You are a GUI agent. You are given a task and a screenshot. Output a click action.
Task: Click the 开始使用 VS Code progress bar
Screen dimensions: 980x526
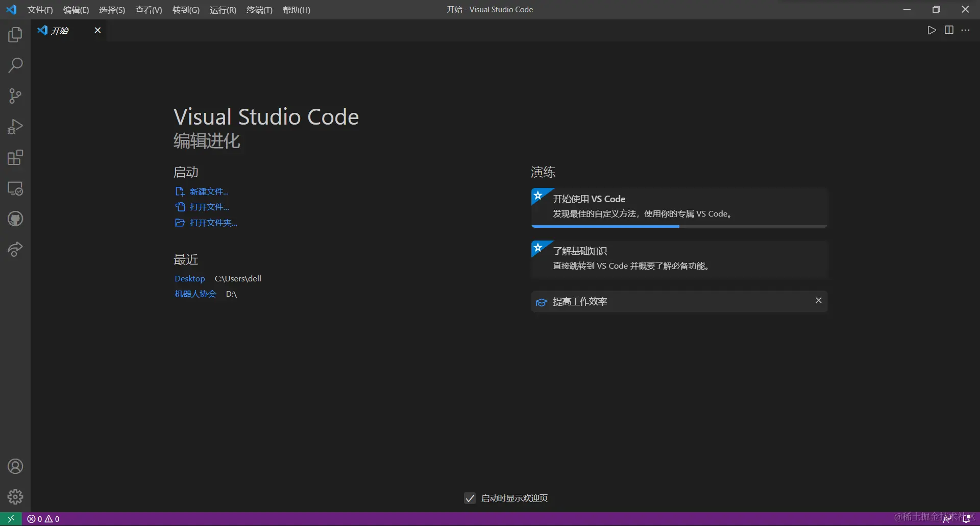[x=679, y=226]
